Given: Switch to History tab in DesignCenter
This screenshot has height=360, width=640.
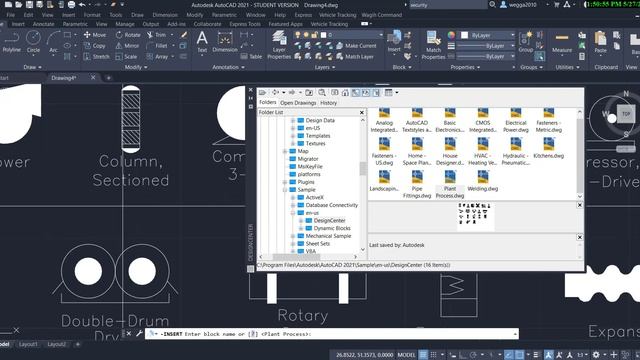Looking at the screenshot, I should point(328,103).
